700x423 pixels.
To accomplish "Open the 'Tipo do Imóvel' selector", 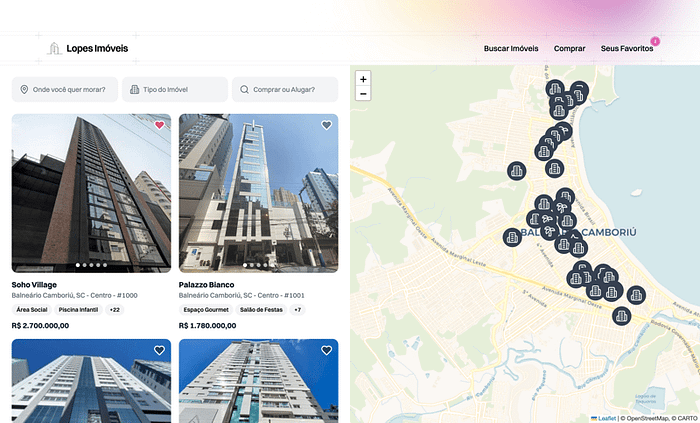I will [x=175, y=89].
